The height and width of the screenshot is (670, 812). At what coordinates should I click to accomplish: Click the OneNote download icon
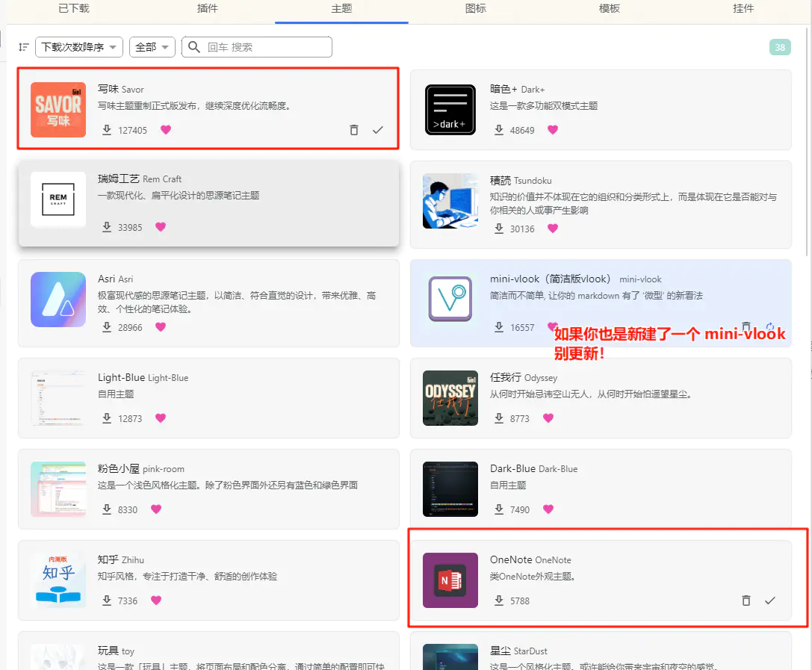(499, 600)
